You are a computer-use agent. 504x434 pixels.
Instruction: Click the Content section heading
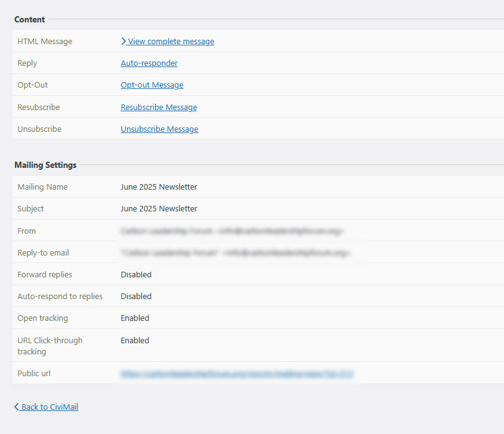[x=30, y=20]
